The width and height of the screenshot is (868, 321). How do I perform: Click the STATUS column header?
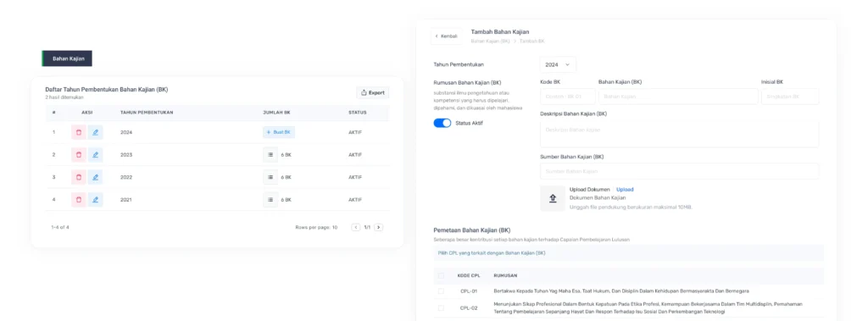pos(357,113)
